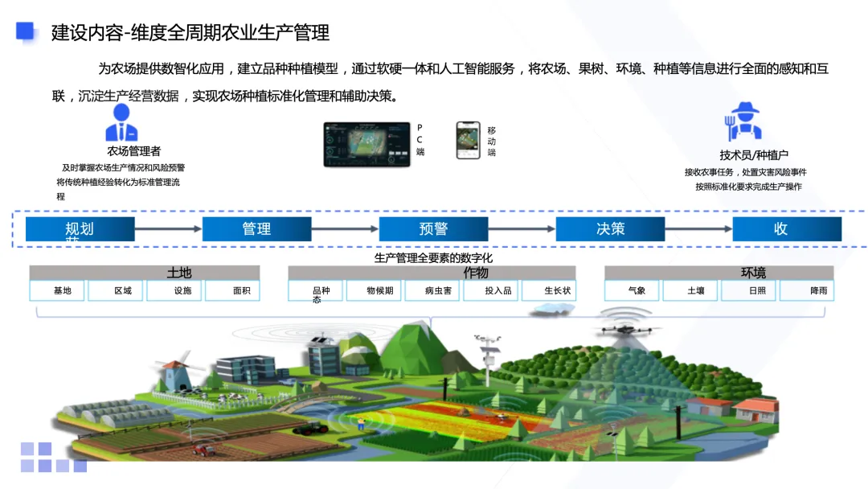
Task: Select the 土壤 cell
Action: point(690,290)
